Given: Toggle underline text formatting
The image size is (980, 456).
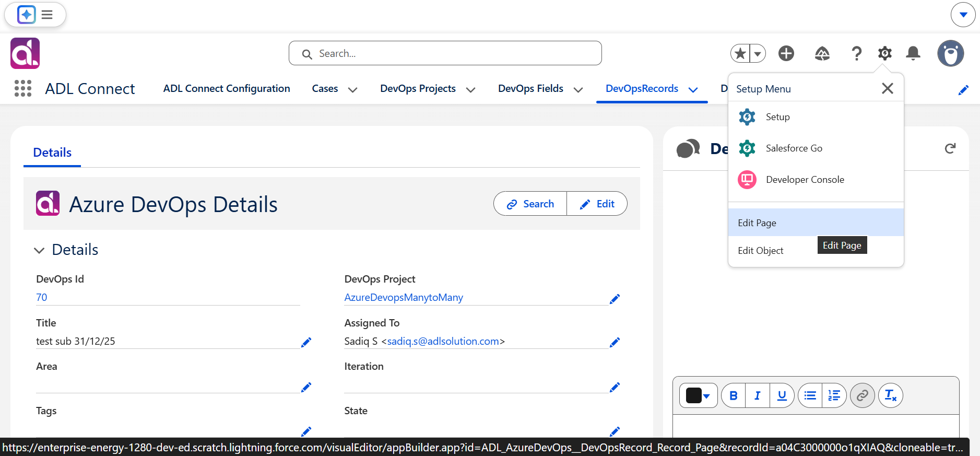Looking at the screenshot, I should (782, 395).
